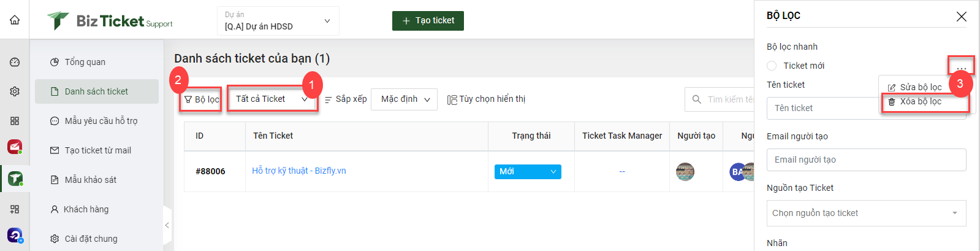Open the dashboard gauge icon in left rail
This screenshot has height=251, width=980.
15,62
